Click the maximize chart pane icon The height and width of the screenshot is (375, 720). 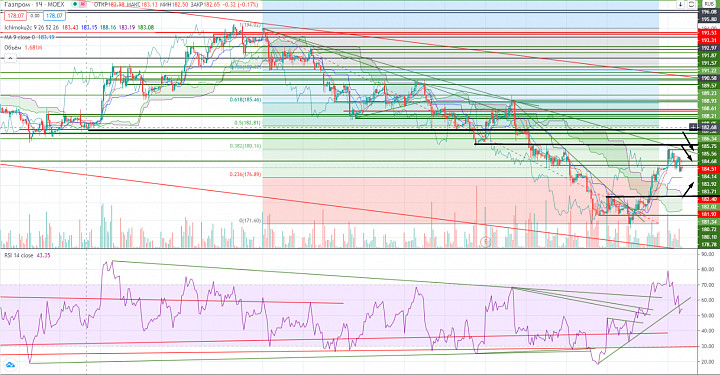[691, 4]
